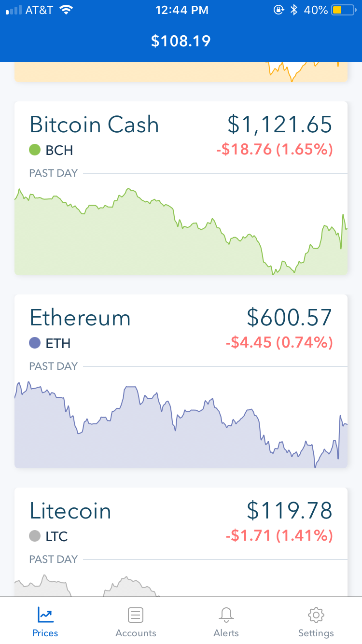
Task: Open the Settings gear icon
Action: [316, 615]
